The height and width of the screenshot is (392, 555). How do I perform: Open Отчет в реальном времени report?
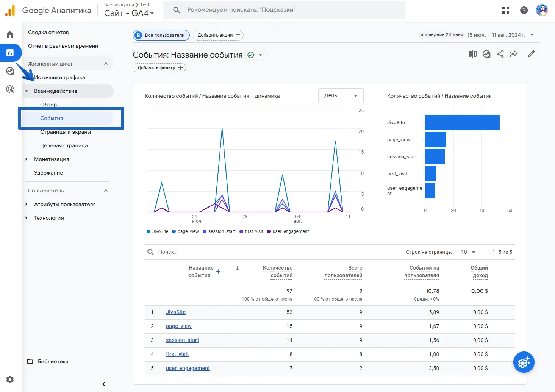coord(63,46)
